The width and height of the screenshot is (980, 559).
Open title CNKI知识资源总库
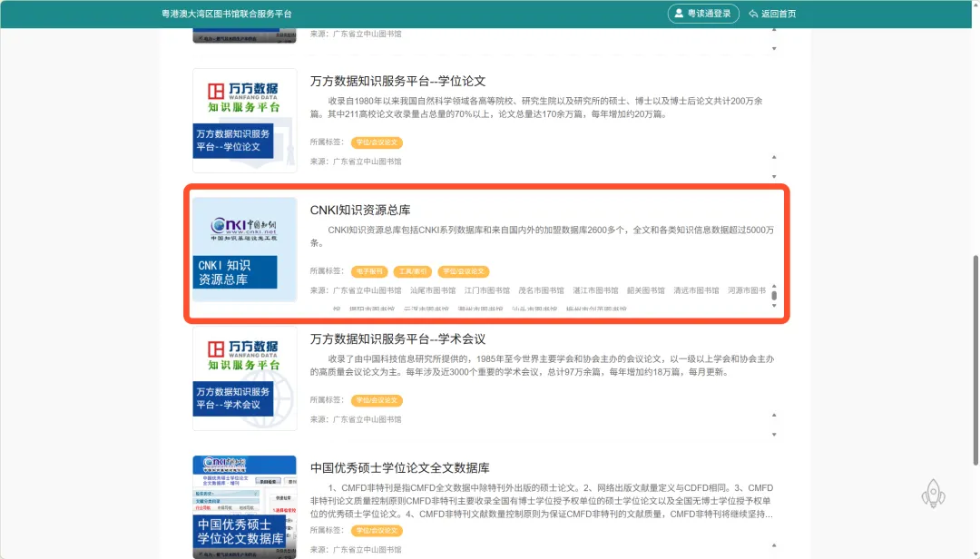(360, 210)
